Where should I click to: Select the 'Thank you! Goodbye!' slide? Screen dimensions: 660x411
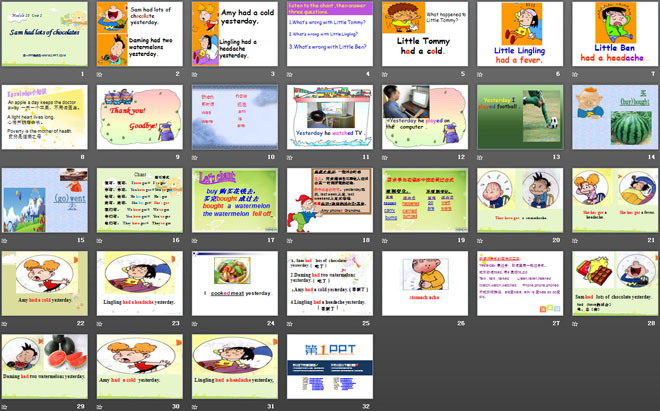click(x=140, y=117)
